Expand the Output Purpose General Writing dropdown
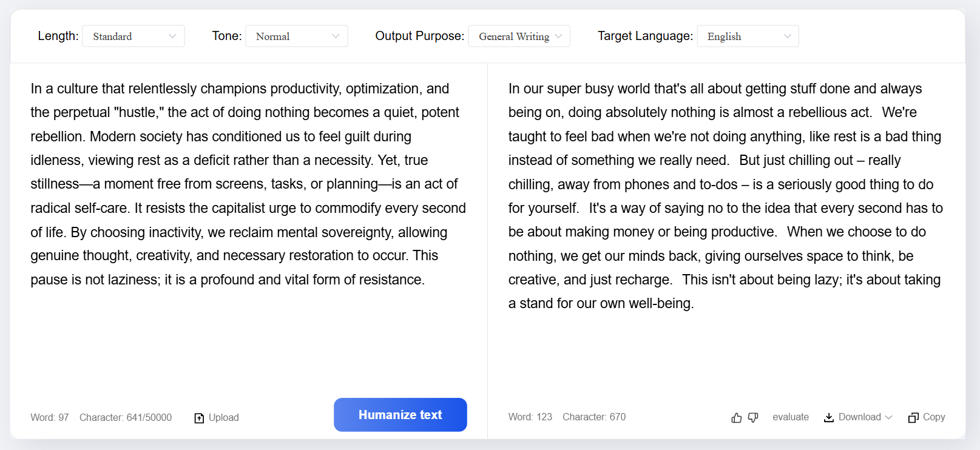Viewport: 980px width, 450px height. pos(518,36)
